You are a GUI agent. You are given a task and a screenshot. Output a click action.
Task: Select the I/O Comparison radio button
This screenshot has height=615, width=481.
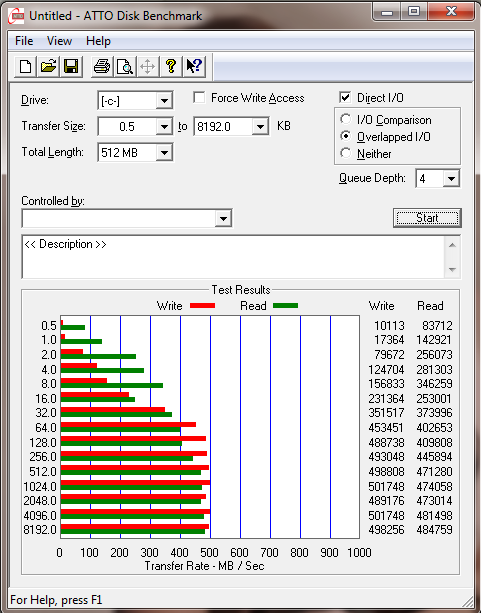tap(346, 119)
